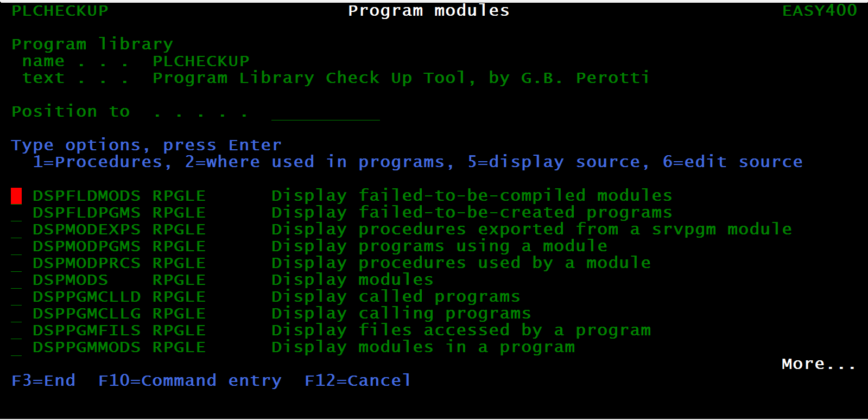868x420 pixels.
Task: Click the DSPPGMFILS module name
Action: coord(87,330)
